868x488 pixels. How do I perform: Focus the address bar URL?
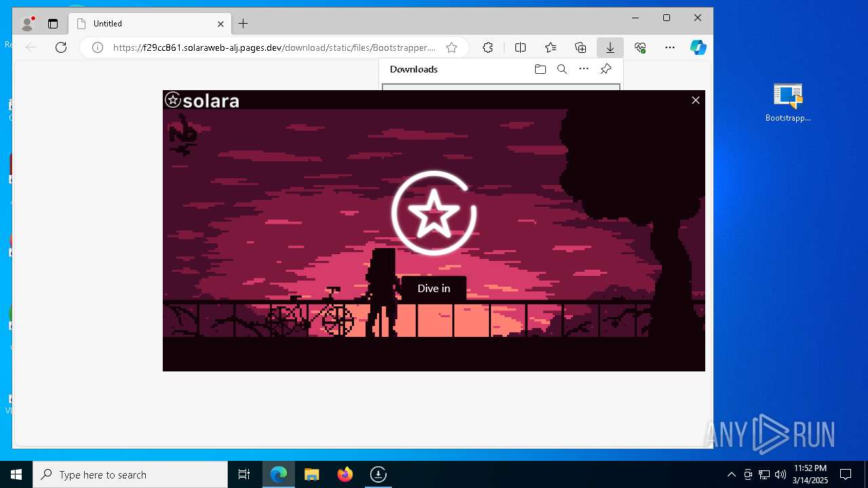click(x=274, y=47)
